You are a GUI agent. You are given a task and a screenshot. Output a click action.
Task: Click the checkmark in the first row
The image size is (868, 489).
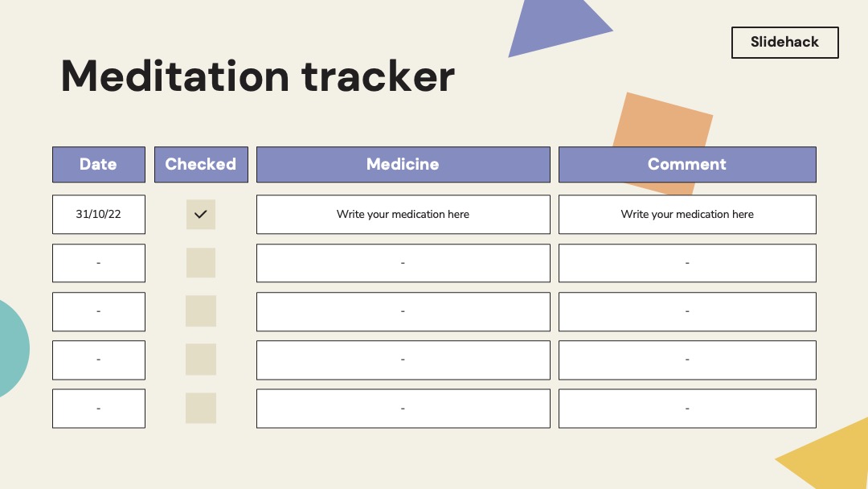pyautogui.click(x=200, y=214)
